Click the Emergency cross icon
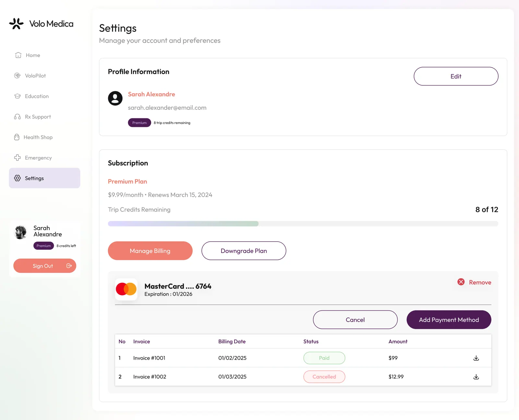Viewport: 519px width, 420px height. (x=18, y=158)
